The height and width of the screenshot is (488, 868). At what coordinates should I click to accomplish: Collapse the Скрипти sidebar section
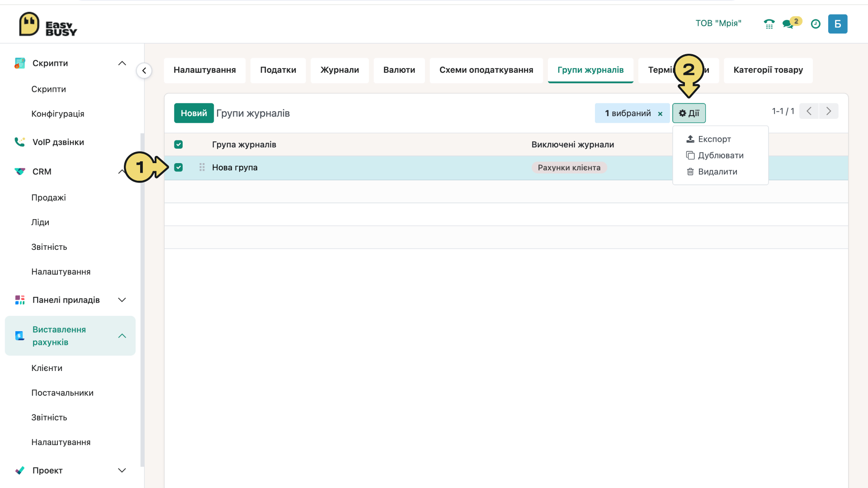point(122,63)
